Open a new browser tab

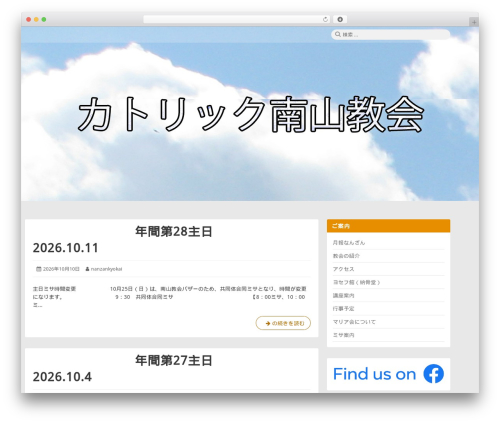[474, 22]
